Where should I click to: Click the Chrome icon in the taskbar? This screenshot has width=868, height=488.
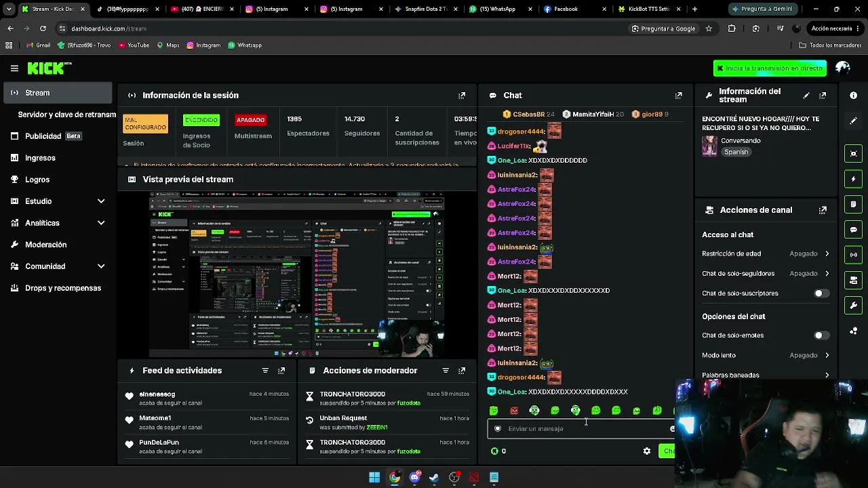(x=395, y=477)
